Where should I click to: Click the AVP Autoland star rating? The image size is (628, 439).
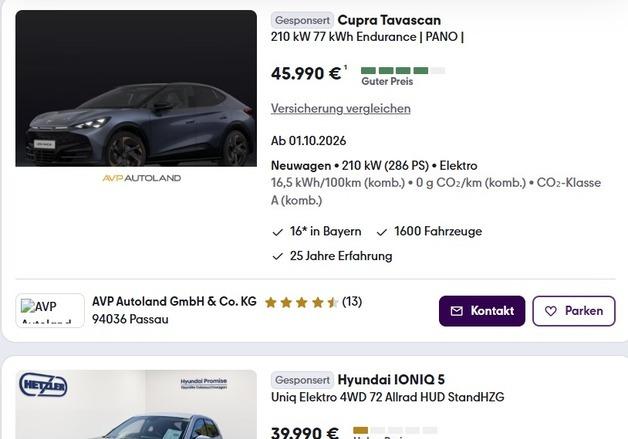[301, 302]
